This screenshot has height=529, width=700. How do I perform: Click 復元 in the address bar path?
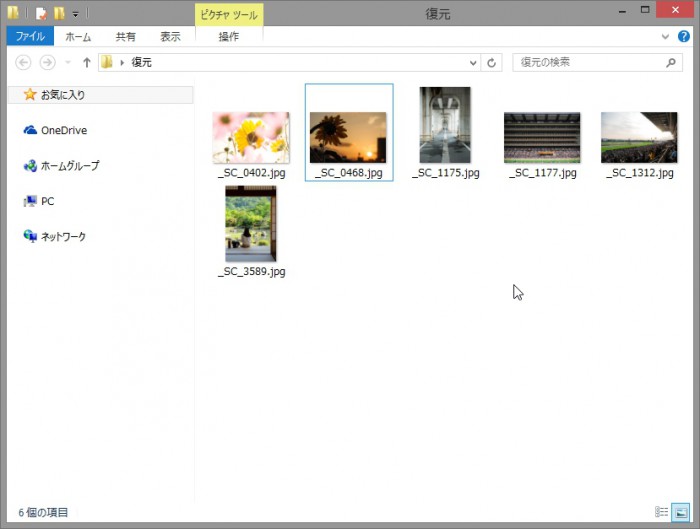click(142, 62)
